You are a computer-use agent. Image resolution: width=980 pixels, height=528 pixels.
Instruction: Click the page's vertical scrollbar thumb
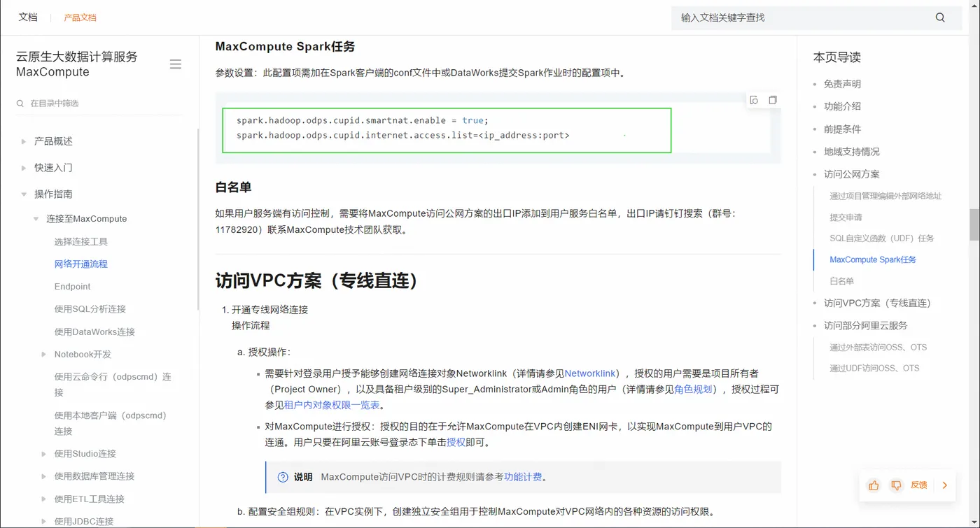click(974, 224)
